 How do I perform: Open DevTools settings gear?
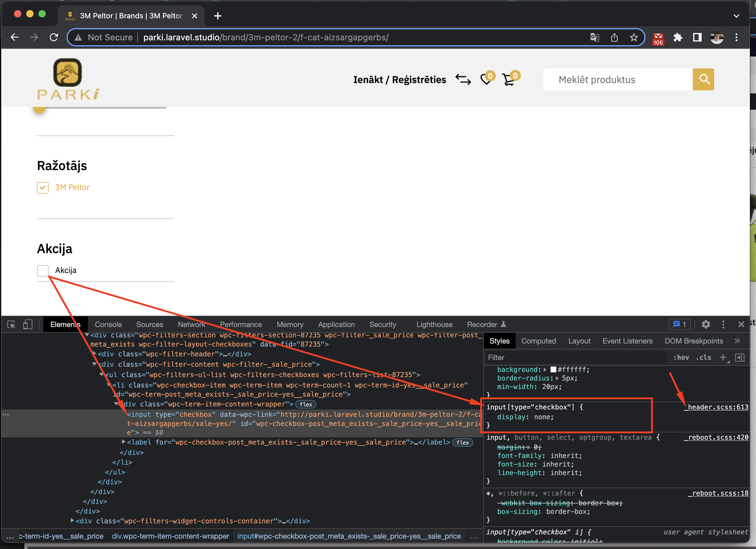coord(705,324)
